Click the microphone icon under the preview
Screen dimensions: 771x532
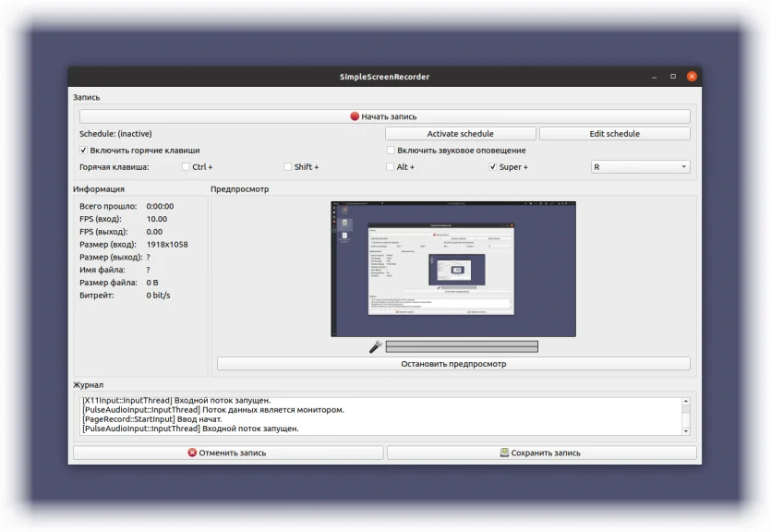coord(376,346)
